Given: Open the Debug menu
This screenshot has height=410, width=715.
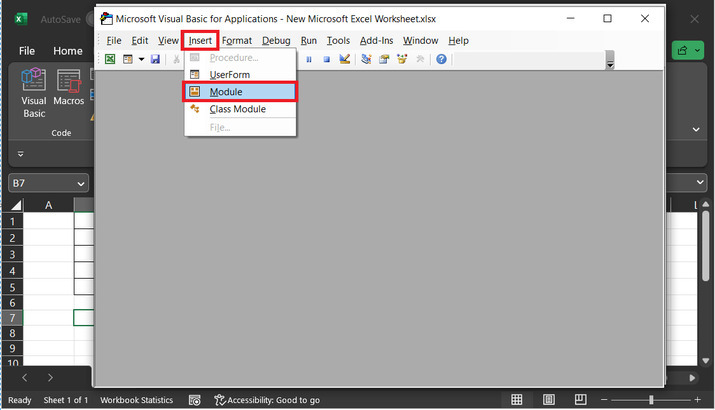Looking at the screenshot, I should [x=276, y=41].
